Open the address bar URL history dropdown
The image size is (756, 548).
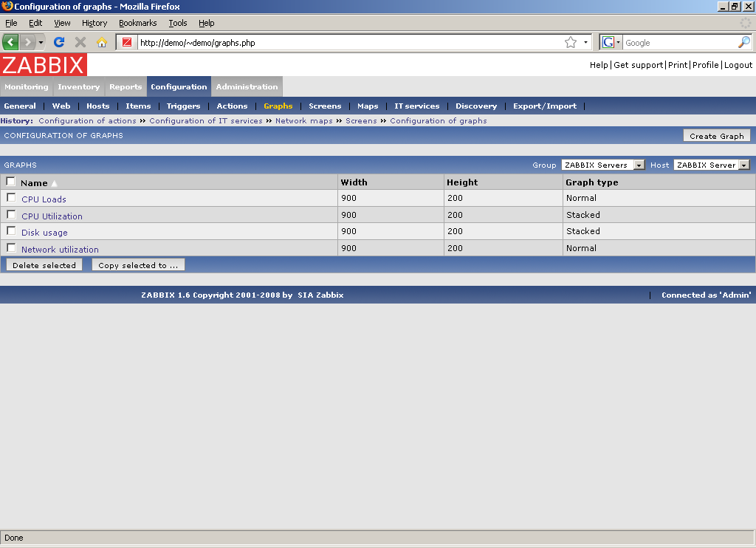585,42
